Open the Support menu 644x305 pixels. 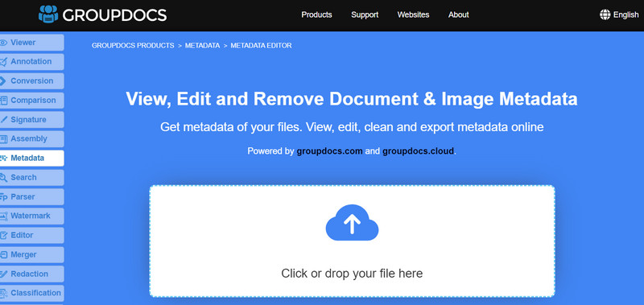click(x=365, y=14)
